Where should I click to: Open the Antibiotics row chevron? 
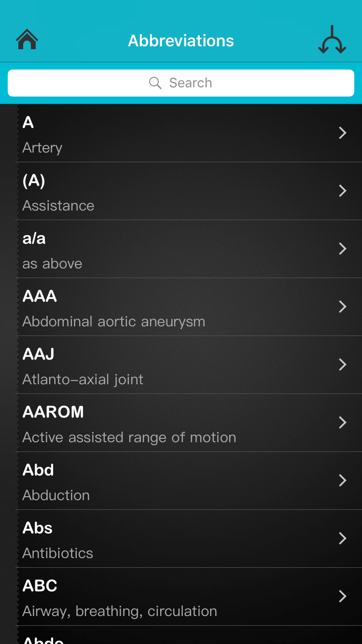(x=343, y=538)
